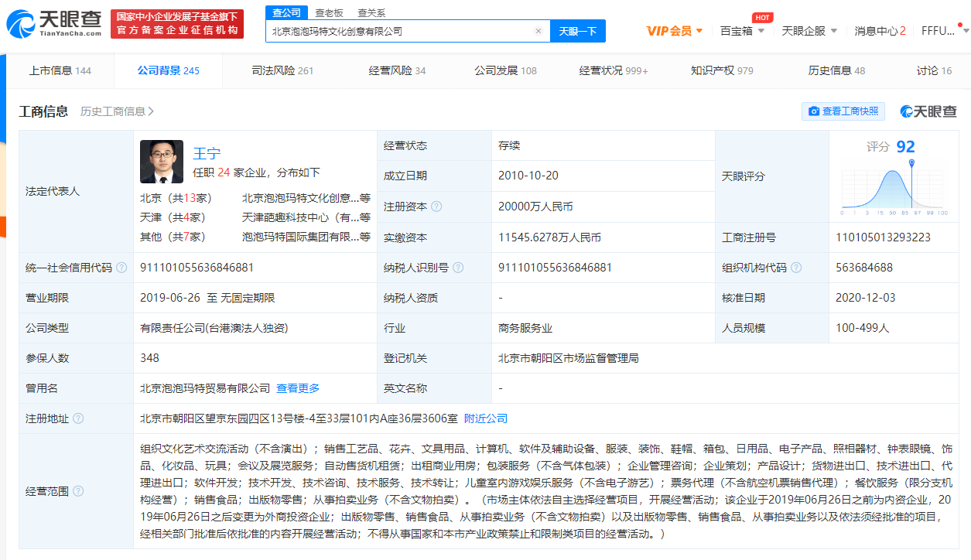Switch to the 经营状况 tab
971x560 pixels.
pos(614,70)
